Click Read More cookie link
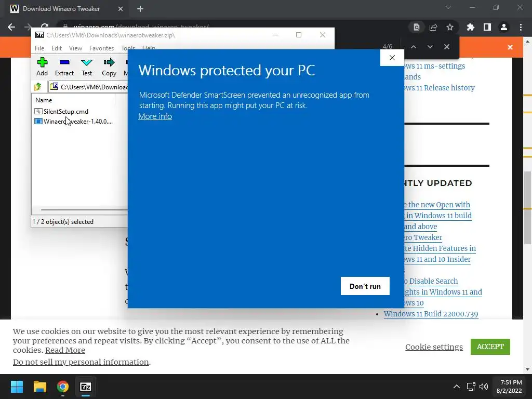The image size is (532, 399). 65,350
